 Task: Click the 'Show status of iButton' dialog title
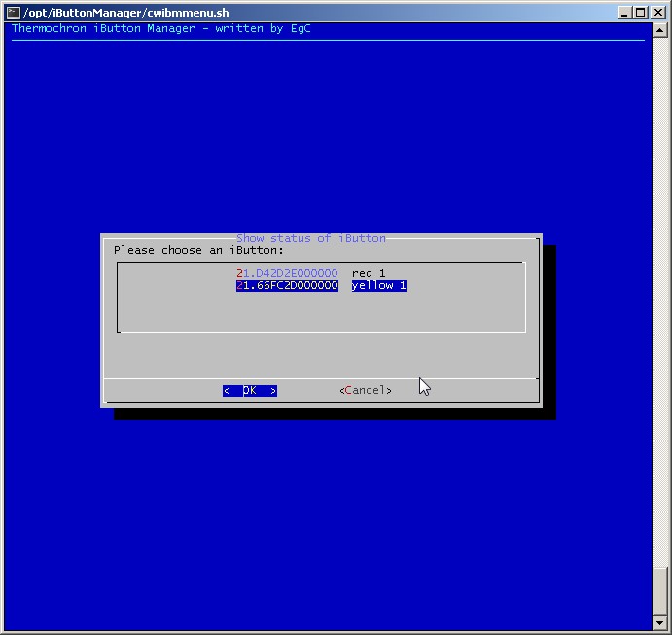pos(310,238)
